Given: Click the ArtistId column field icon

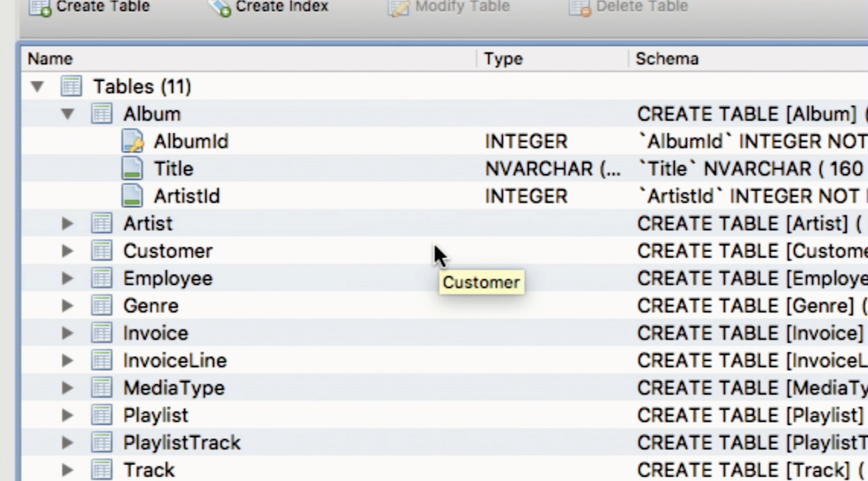Looking at the screenshot, I should click(132, 196).
